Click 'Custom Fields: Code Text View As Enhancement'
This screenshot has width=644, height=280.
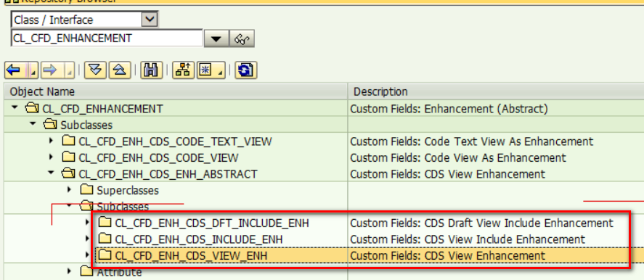click(x=471, y=141)
